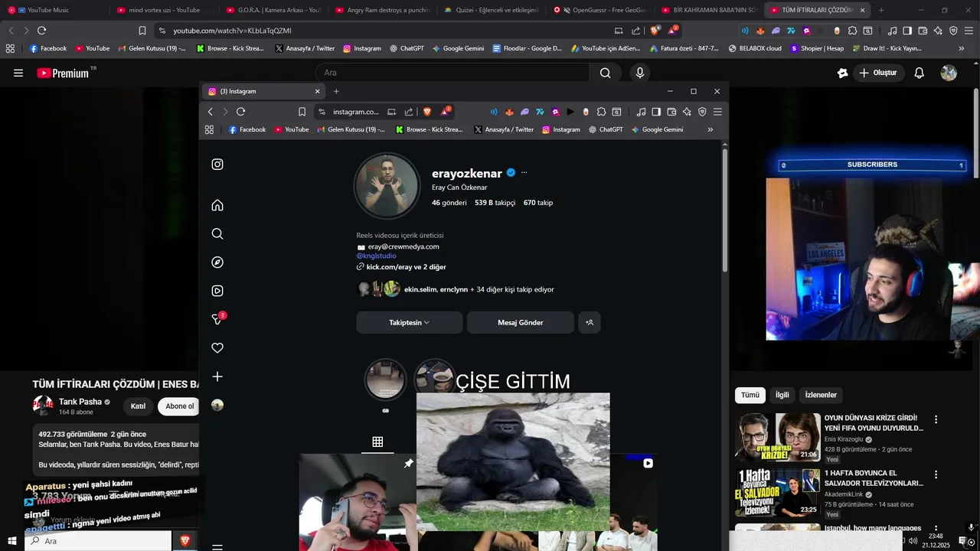
Task: Select the İzlenenler filter chip
Action: 821,395
